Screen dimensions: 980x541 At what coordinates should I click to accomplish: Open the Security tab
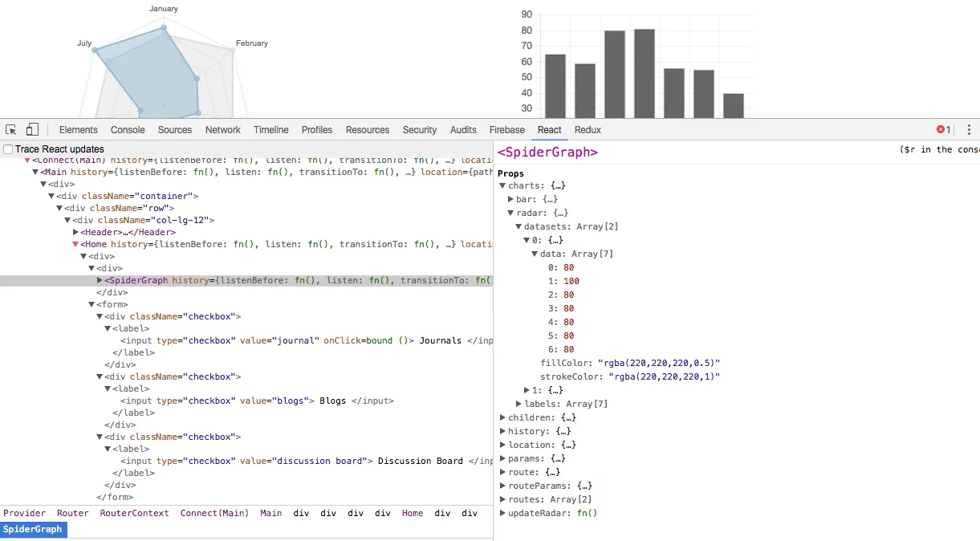pos(420,130)
